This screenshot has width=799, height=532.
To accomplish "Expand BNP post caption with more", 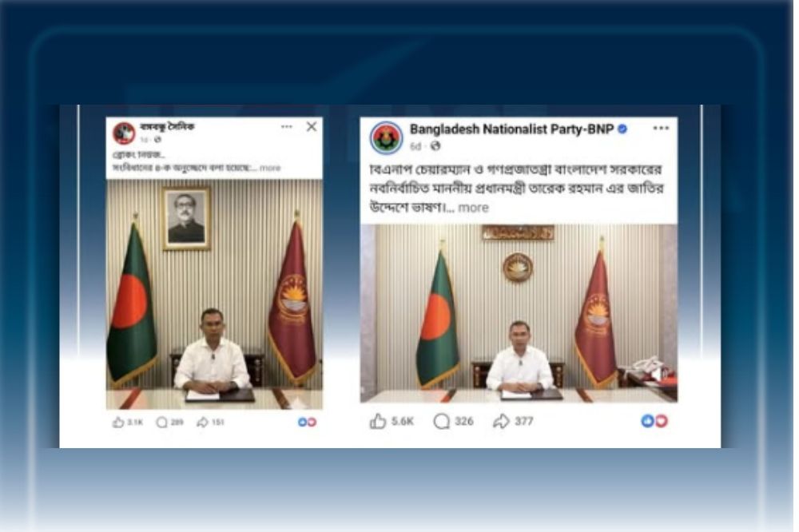I will pyautogui.click(x=473, y=208).
